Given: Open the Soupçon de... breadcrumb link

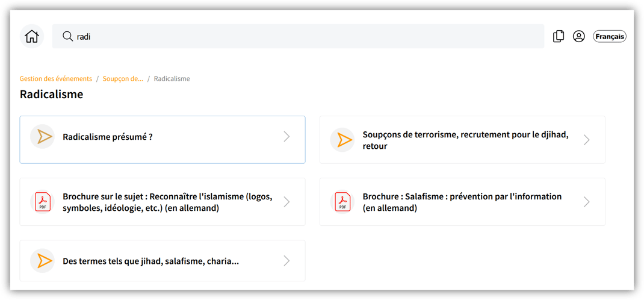Looking at the screenshot, I should pyautogui.click(x=123, y=79).
